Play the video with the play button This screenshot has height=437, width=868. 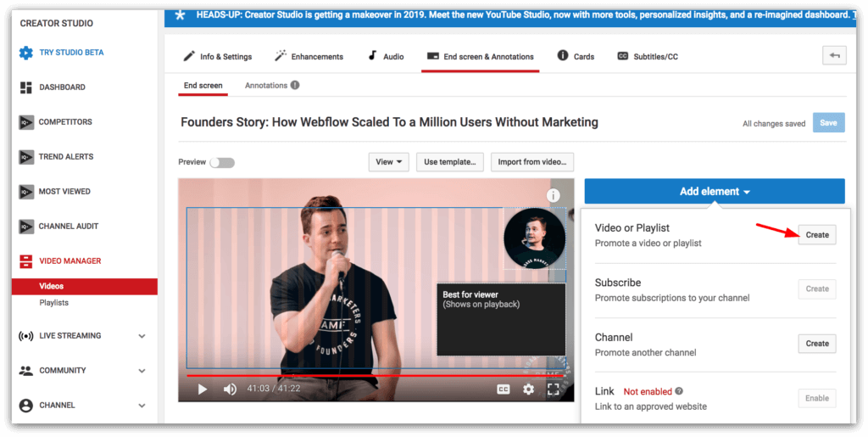203,389
